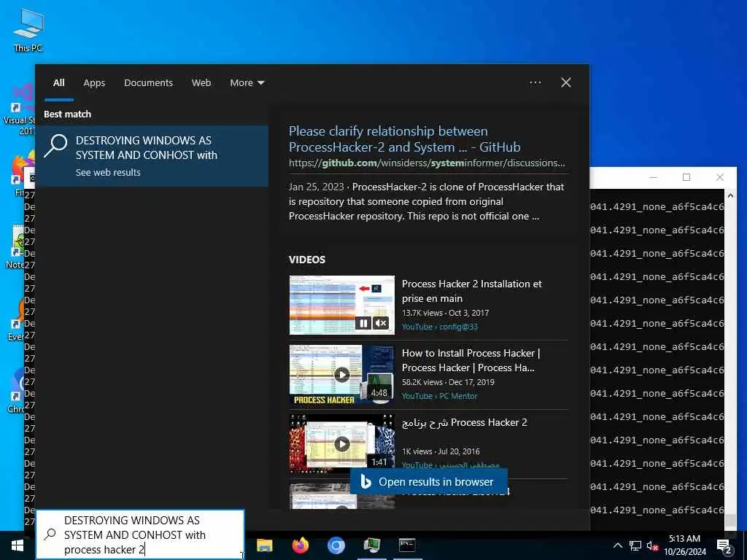The width and height of the screenshot is (747, 560).
Task: Show hidden system tray icons
Action: coord(617,545)
